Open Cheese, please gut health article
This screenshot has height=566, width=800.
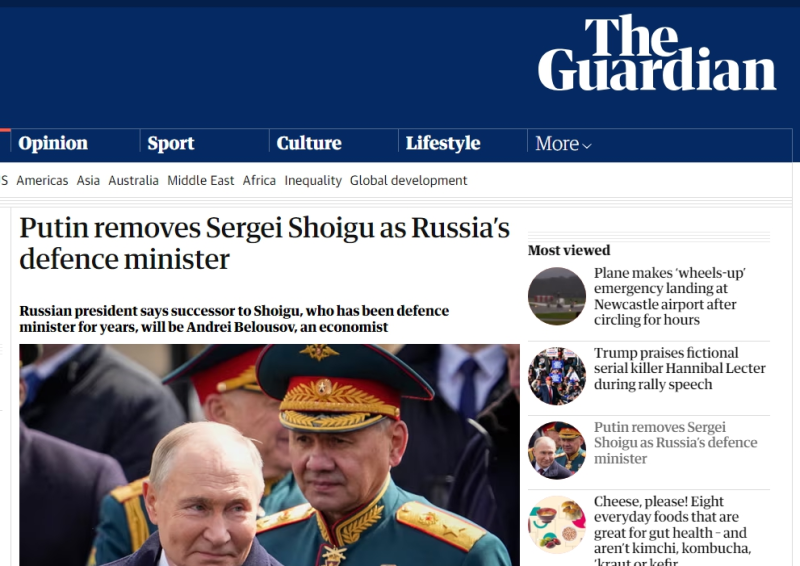[x=672, y=531]
